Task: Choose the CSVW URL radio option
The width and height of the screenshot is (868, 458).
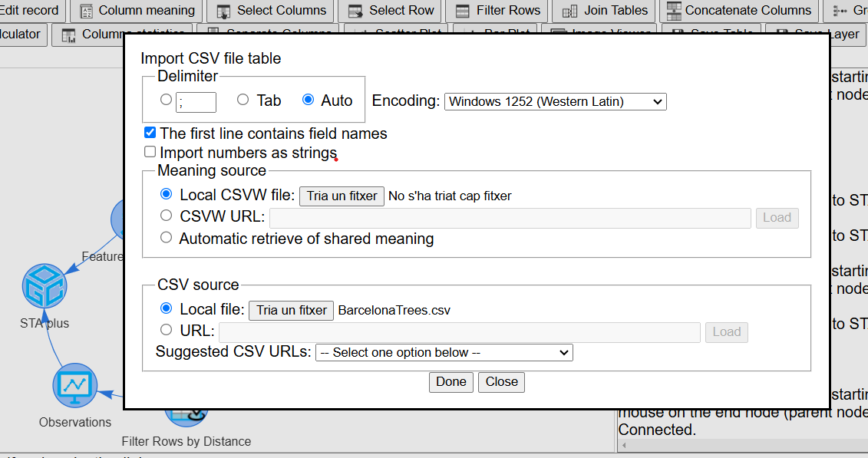Action: click(166, 215)
